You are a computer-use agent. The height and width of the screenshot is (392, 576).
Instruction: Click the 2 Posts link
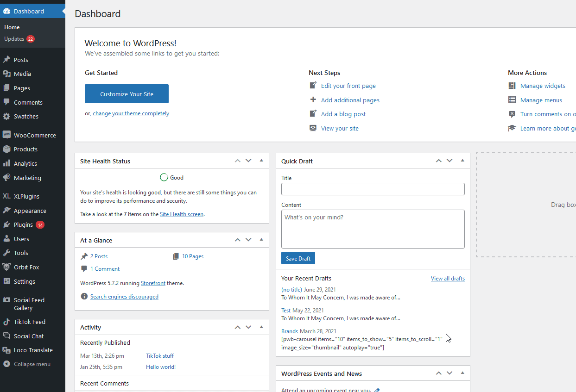pyautogui.click(x=99, y=256)
